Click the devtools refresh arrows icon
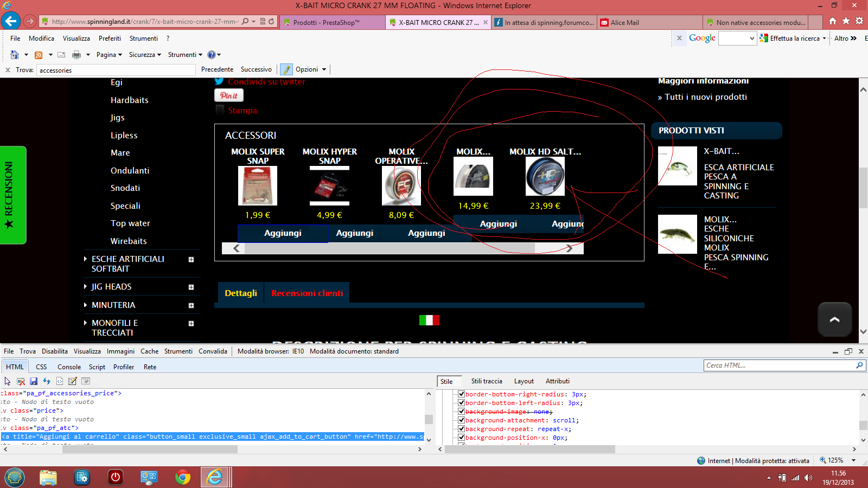The height and width of the screenshot is (488, 868). pyautogui.click(x=47, y=381)
